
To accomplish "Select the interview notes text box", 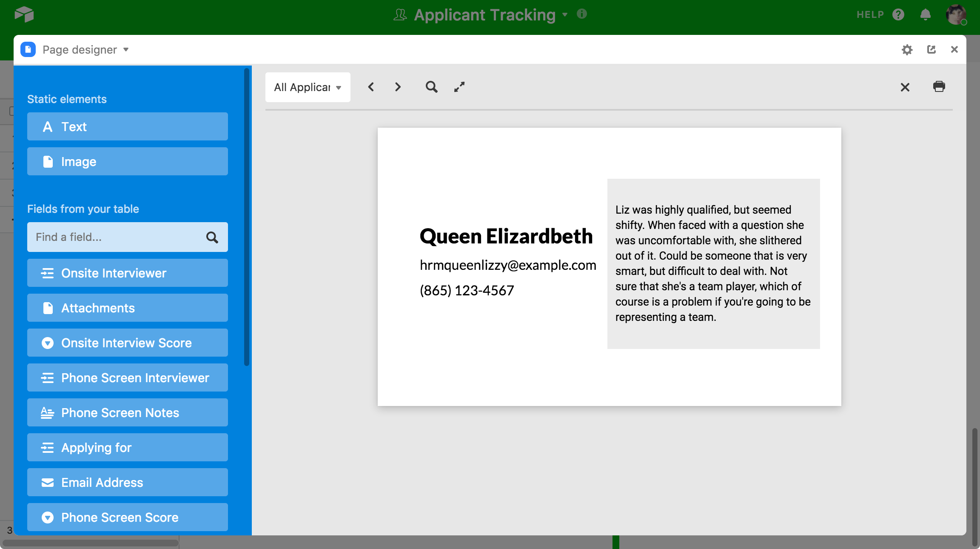I will 713,264.
